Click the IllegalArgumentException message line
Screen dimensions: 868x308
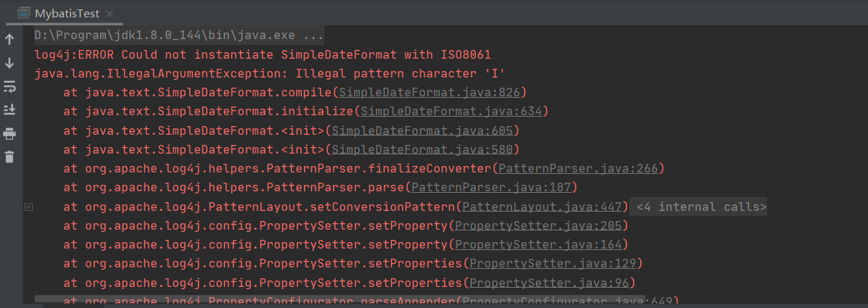(x=270, y=73)
